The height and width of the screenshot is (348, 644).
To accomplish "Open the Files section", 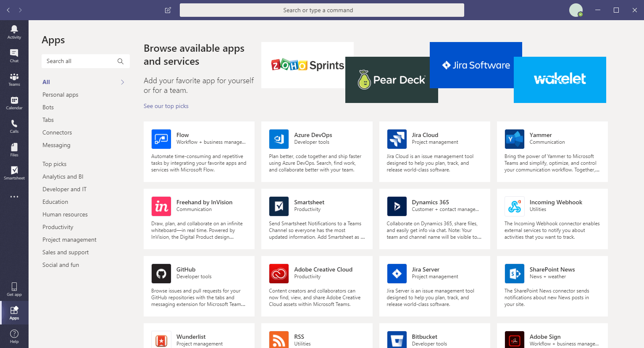I will click(x=14, y=148).
